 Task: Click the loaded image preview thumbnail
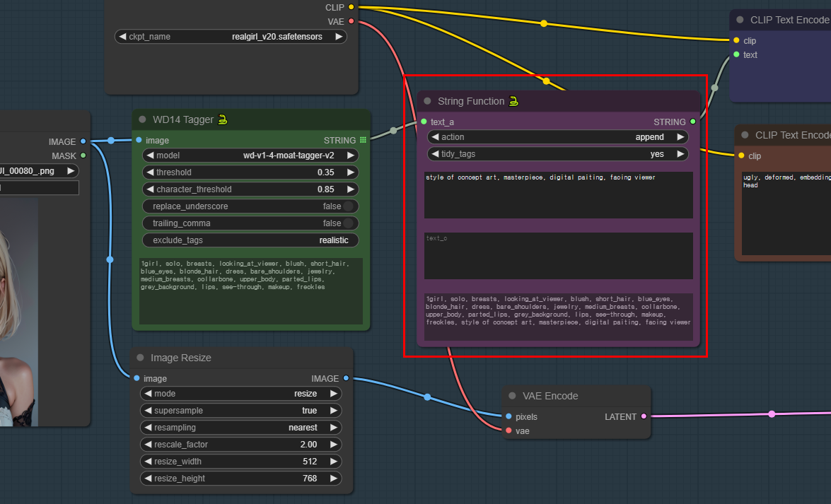(19, 312)
